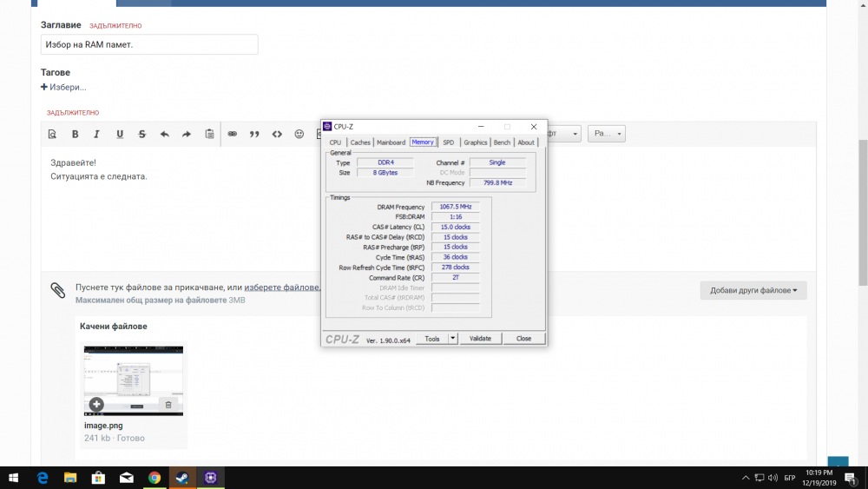The height and width of the screenshot is (489, 868).
Task: Insert a link using chain icon
Action: [232, 134]
